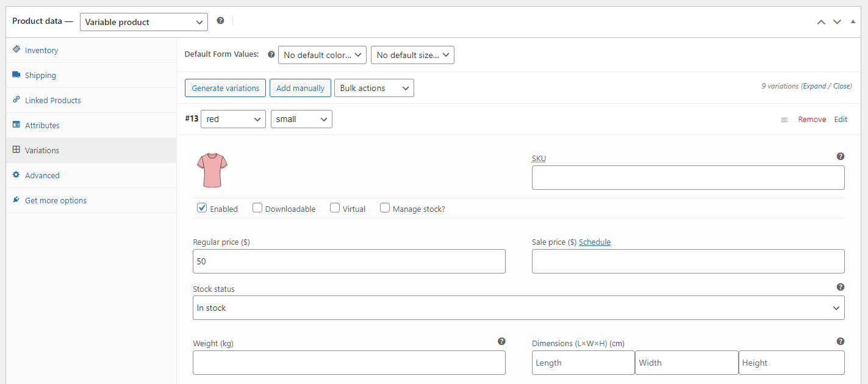Focus the Weight (kg) input field
Image resolution: width=868 pixels, height=384 pixels.
pyautogui.click(x=349, y=363)
